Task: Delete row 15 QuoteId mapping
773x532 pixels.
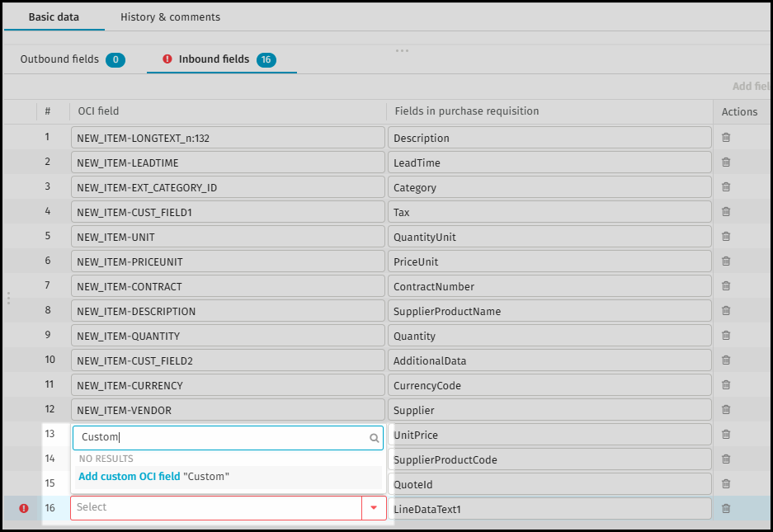Action: click(x=726, y=484)
